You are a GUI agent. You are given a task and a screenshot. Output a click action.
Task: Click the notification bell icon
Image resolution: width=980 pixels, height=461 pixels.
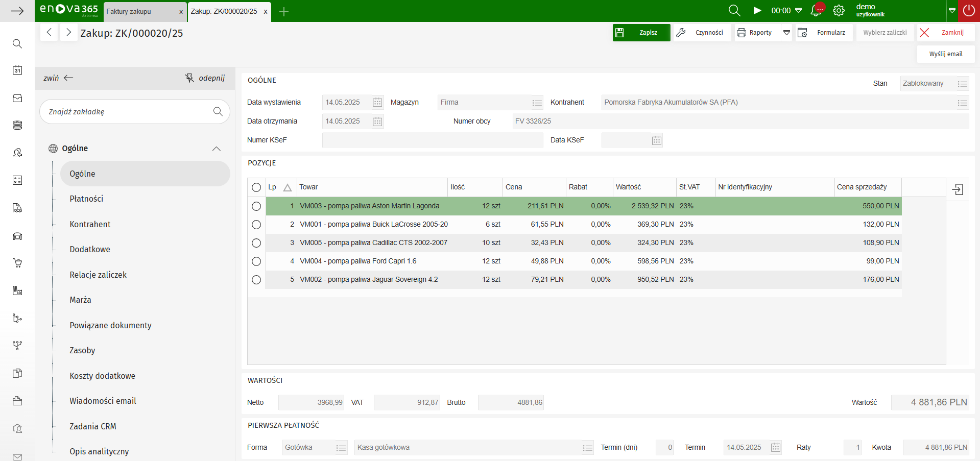pos(816,11)
